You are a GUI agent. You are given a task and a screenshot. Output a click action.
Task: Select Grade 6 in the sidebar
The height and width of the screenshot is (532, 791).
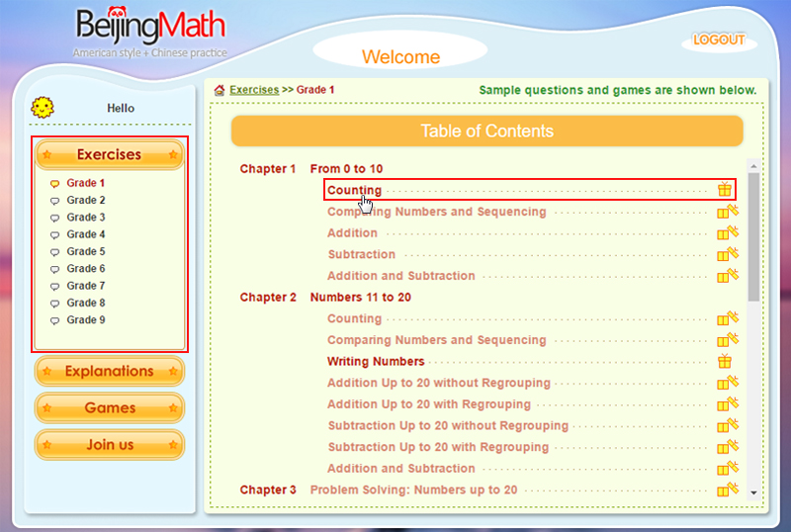[86, 269]
